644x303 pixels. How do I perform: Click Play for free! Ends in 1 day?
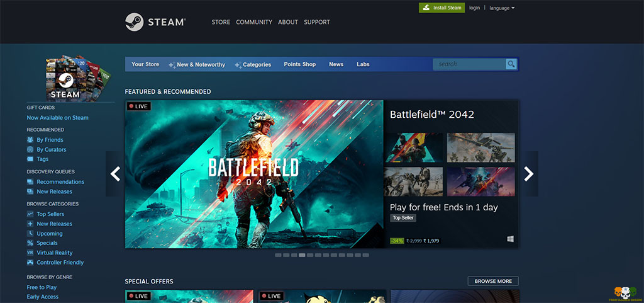pyautogui.click(x=443, y=207)
